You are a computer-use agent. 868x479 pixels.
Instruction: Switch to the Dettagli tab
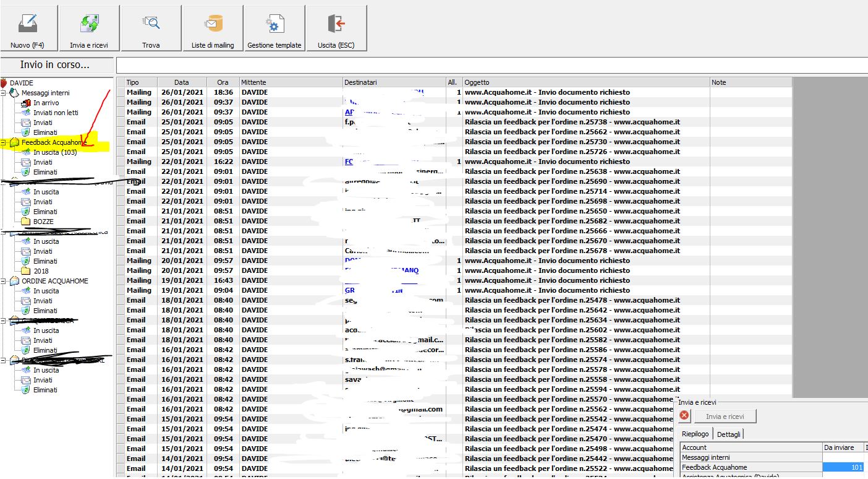pyautogui.click(x=729, y=434)
